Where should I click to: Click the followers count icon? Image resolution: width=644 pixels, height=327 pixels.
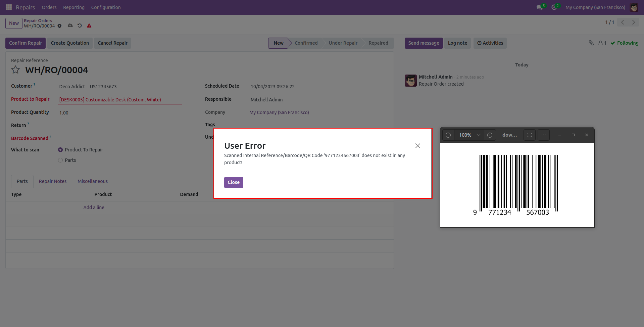tap(602, 43)
